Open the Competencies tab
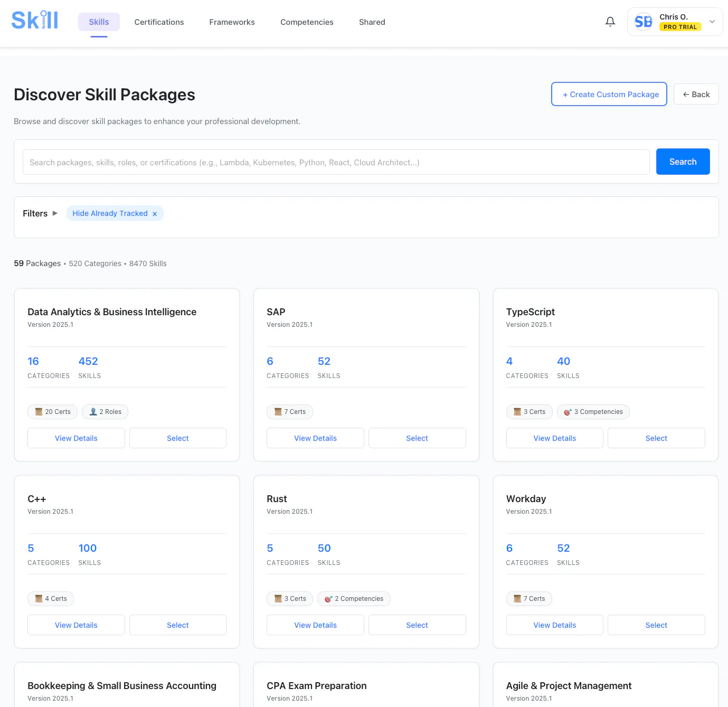 (307, 22)
